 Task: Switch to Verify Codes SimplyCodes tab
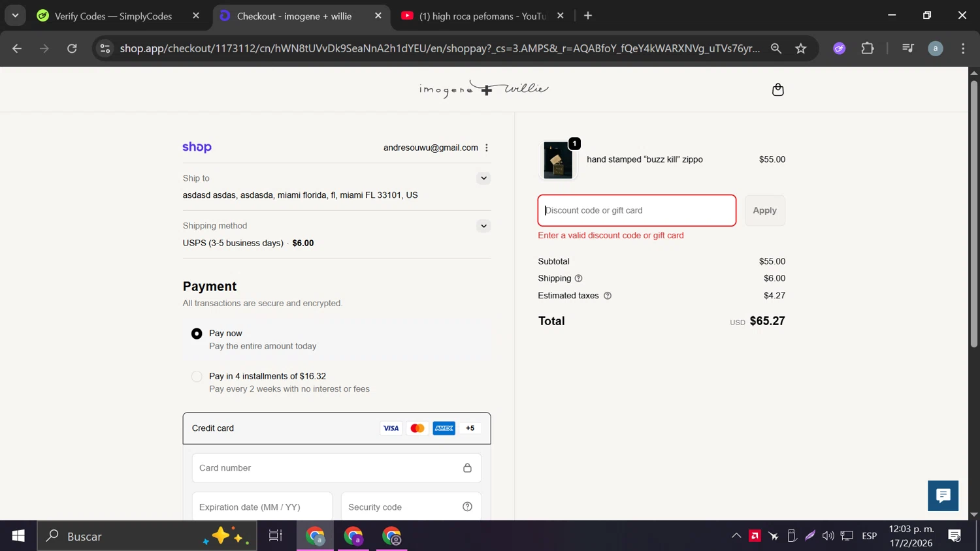point(113,16)
